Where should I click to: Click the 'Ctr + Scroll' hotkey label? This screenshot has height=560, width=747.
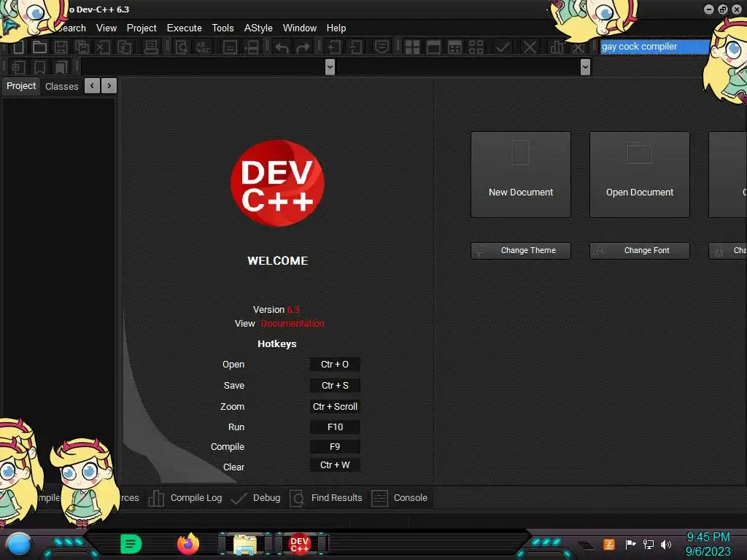[x=335, y=406]
